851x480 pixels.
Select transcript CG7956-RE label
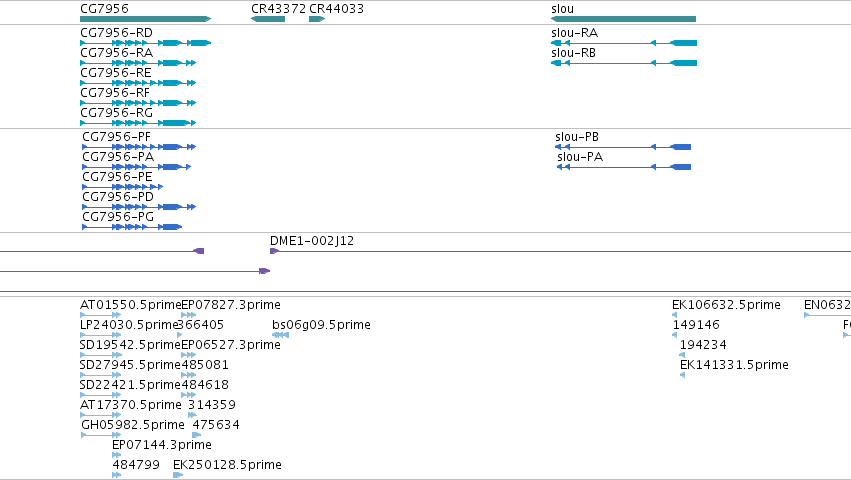(x=116, y=73)
